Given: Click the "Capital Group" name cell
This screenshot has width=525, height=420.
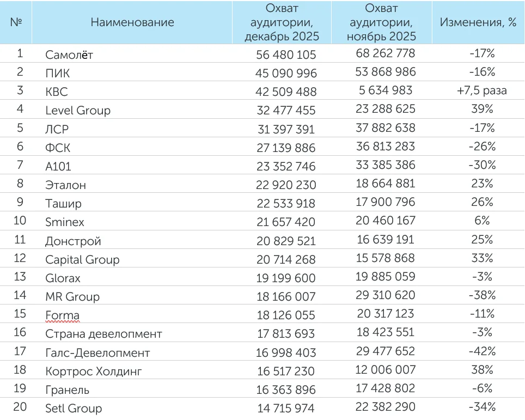Looking at the screenshot, I should pos(82,259).
